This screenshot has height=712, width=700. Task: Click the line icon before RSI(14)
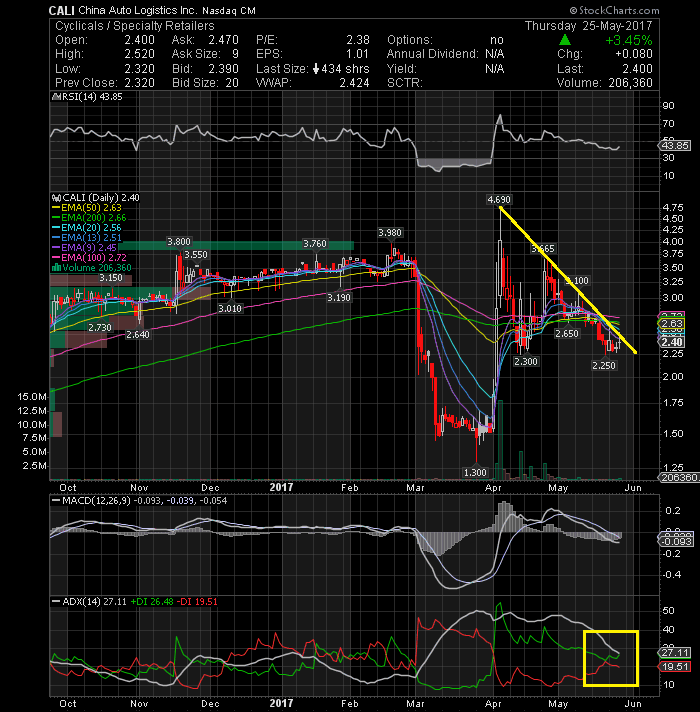56,97
